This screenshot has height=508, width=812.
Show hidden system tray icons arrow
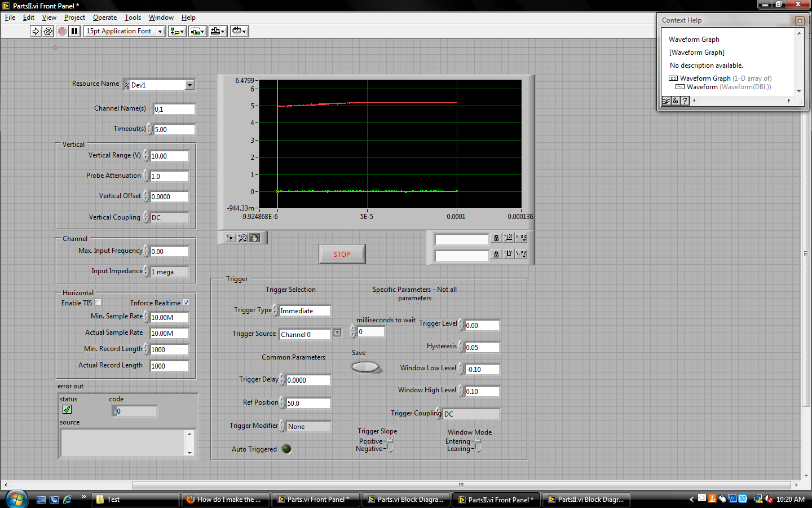(x=691, y=500)
